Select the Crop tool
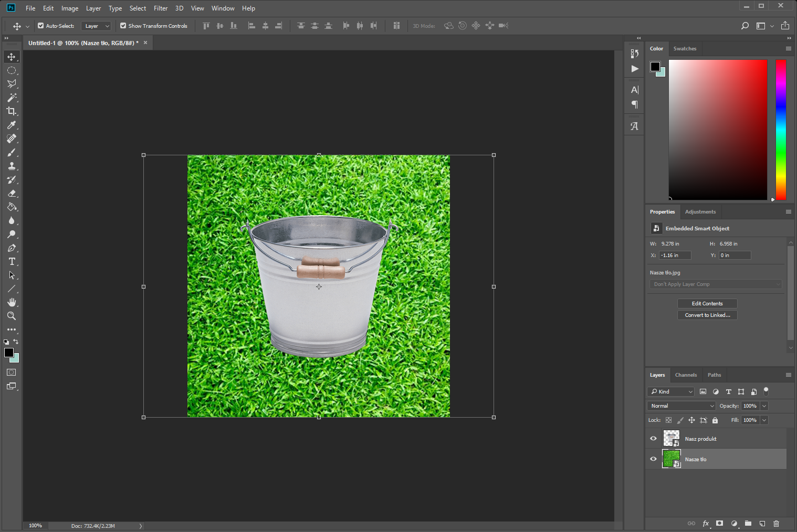This screenshot has height=532, width=797. click(x=12, y=111)
